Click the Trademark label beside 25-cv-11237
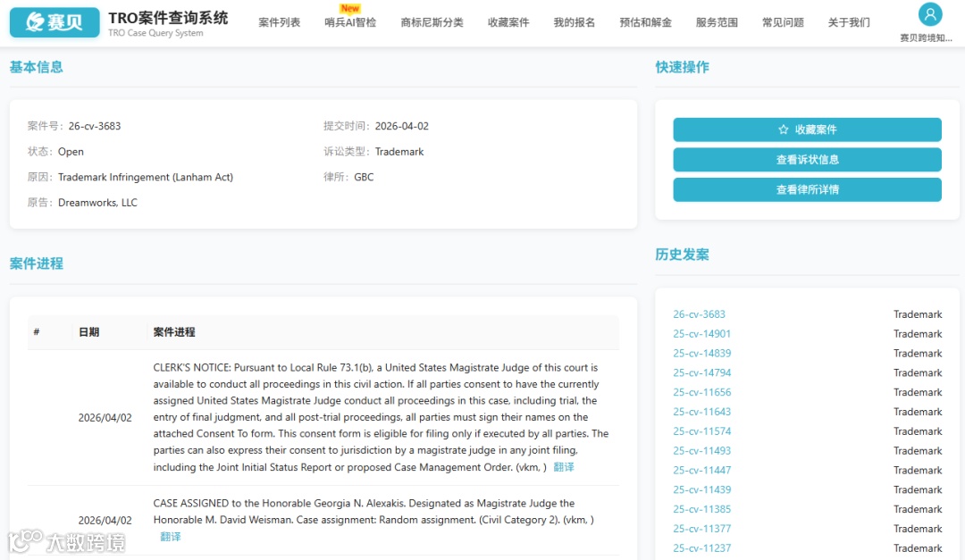 [918, 547]
